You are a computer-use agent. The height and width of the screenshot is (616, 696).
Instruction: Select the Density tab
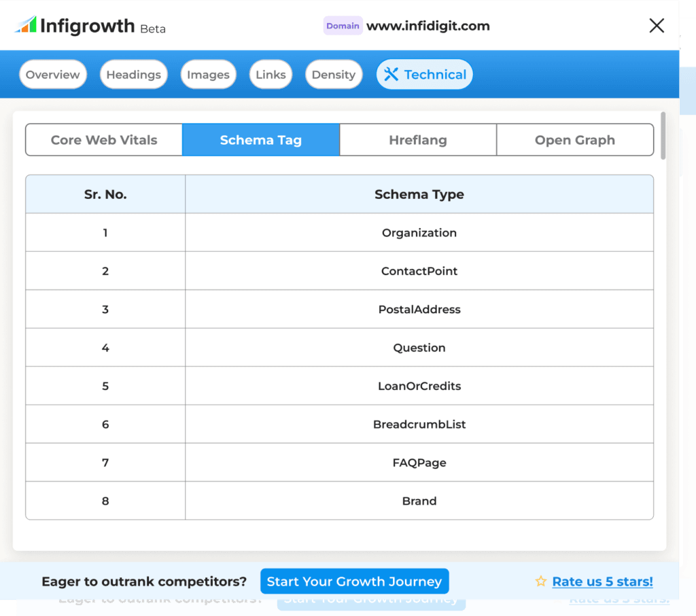333,75
